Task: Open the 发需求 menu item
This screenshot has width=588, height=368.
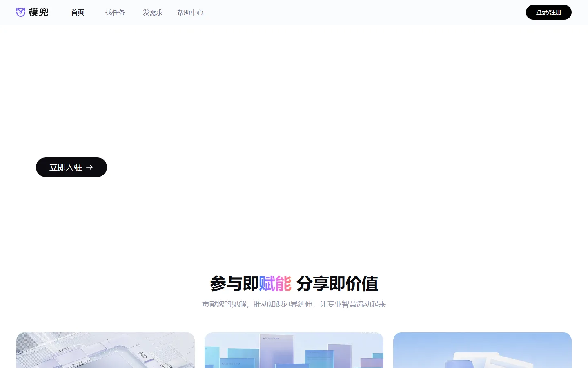Action: (x=153, y=13)
